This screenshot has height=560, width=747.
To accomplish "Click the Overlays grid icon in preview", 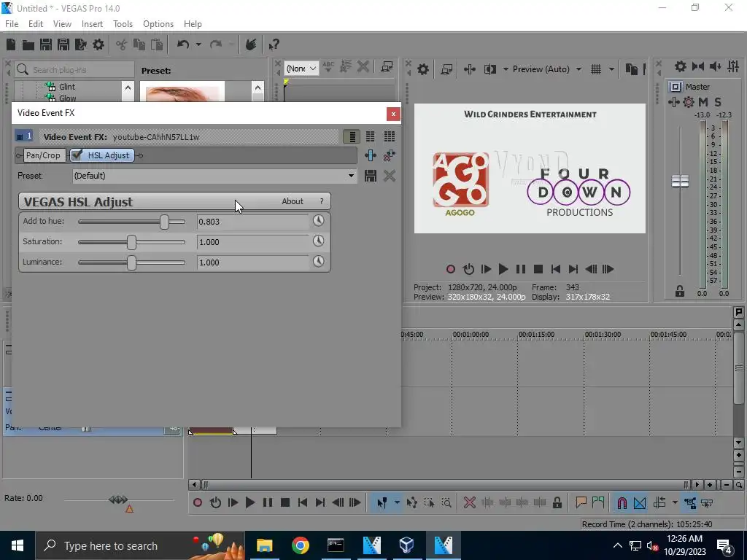I will point(595,69).
